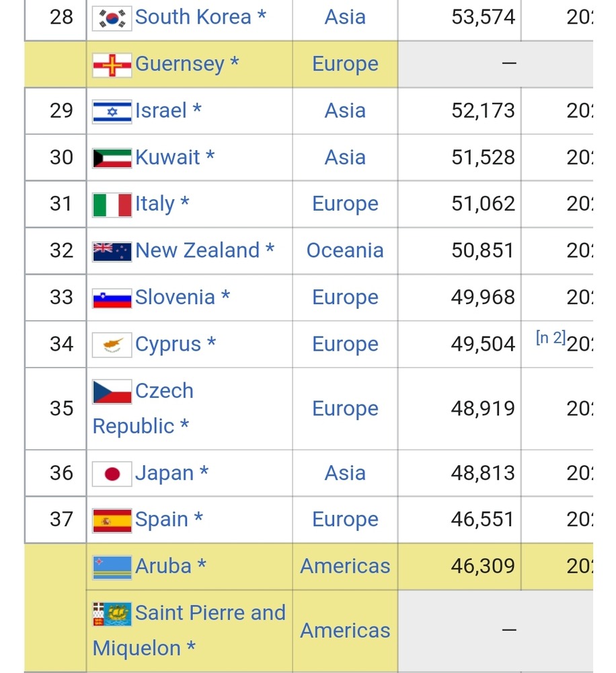Screen dimensions: 616x673
Task: Open the Americas link in Aruba row
Action: coord(345,566)
